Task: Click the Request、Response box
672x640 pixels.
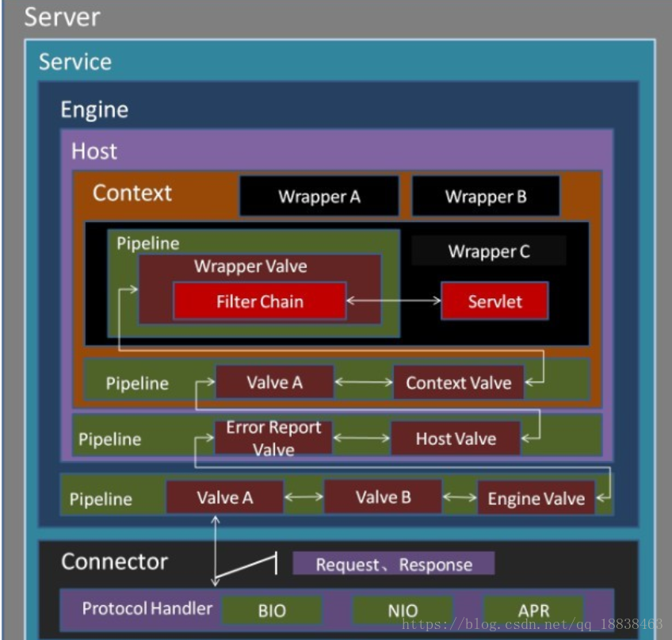Action: point(393,564)
